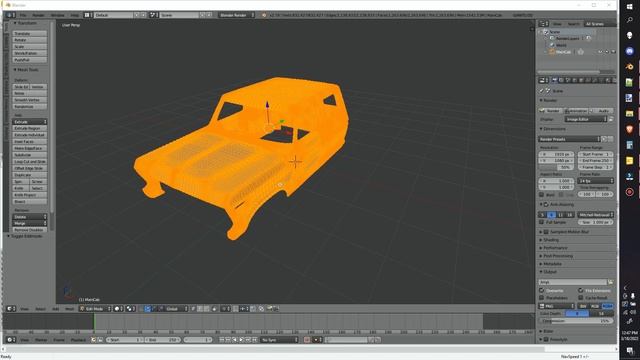640x360 pixels.
Task: Toggle the File Extensions checkbox
Action: 580,290
